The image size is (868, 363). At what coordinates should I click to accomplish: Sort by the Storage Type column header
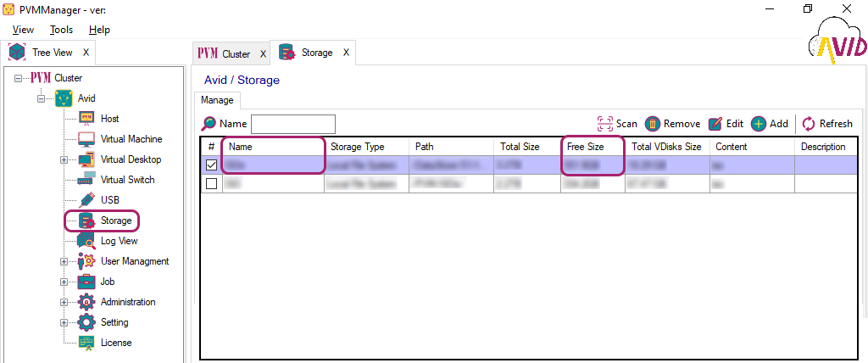click(366, 147)
